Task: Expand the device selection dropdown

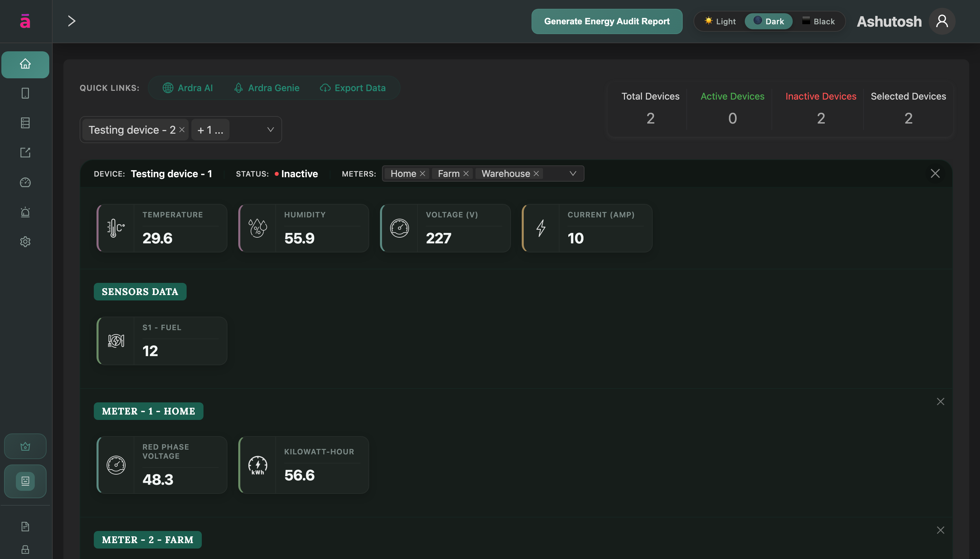Action: (x=271, y=130)
